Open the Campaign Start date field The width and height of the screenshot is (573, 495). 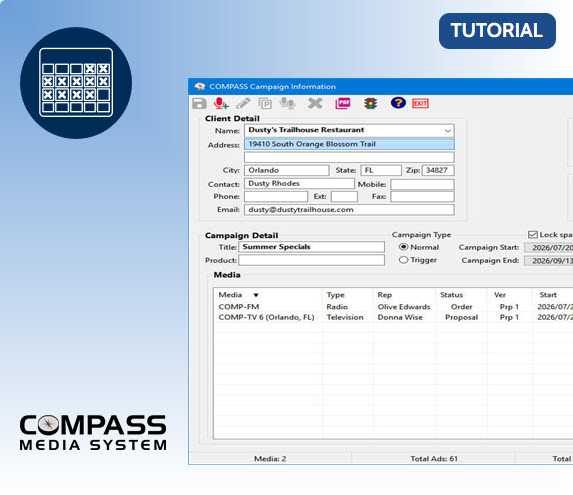tap(549, 248)
